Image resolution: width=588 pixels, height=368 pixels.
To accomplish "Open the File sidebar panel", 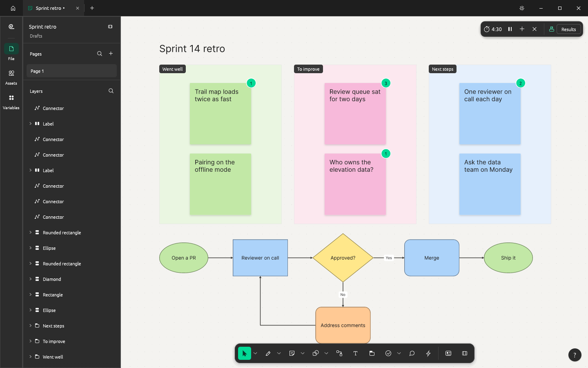I will 11,52.
